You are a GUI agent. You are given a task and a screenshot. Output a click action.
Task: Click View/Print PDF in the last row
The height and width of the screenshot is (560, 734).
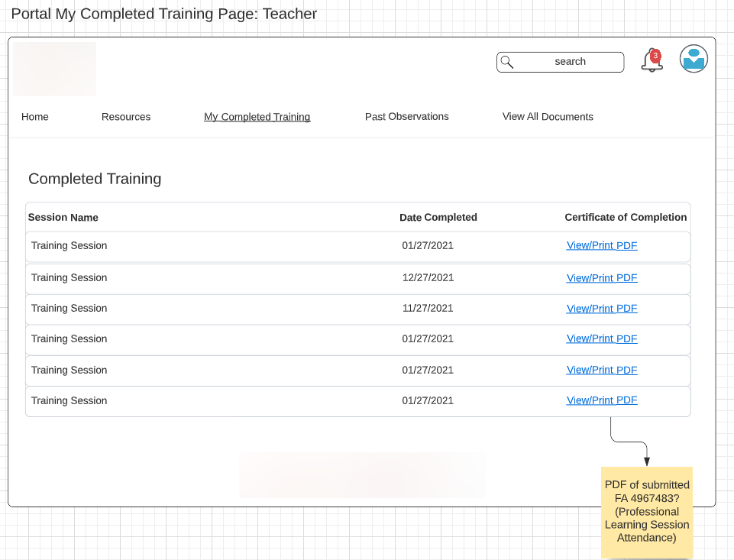602,400
